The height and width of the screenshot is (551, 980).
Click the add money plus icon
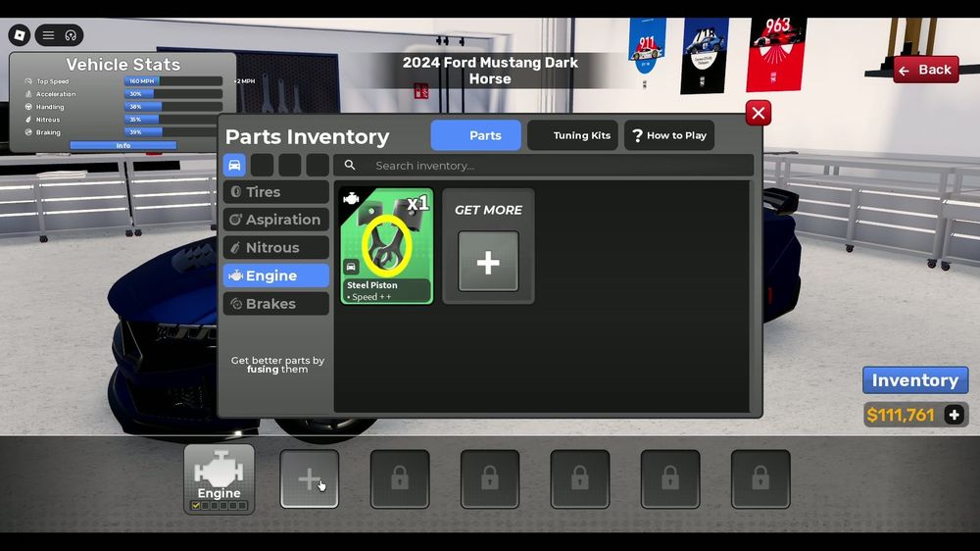click(954, 415)
